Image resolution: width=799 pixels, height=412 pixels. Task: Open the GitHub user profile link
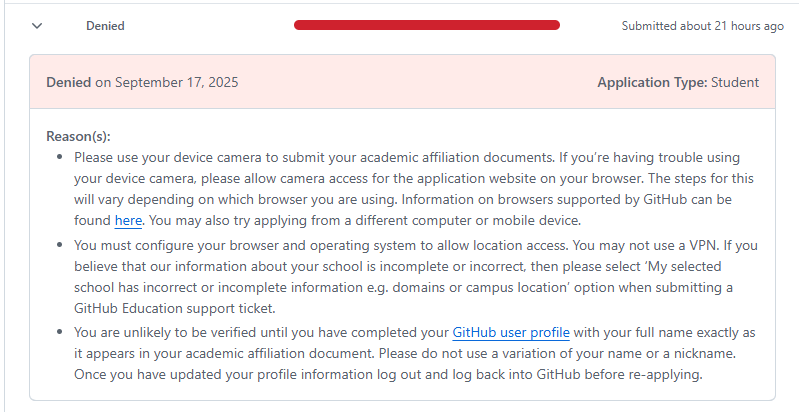tap(511, 333)
